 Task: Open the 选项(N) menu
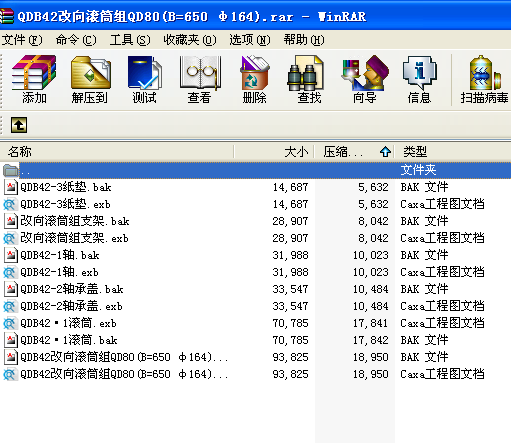point(250,40)
